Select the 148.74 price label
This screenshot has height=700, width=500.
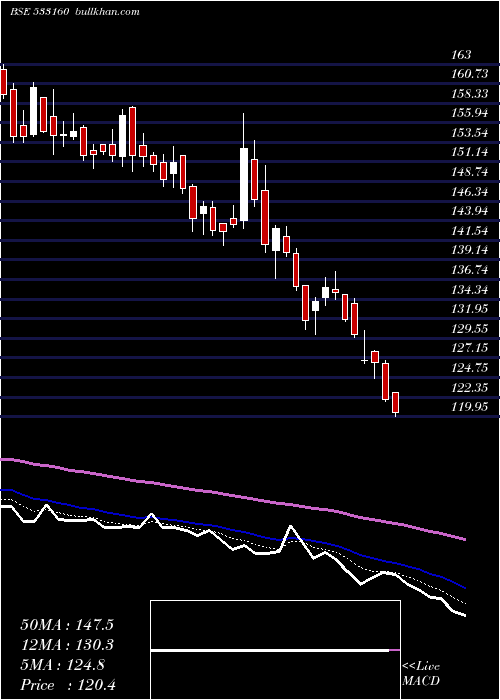pos(471,172)
